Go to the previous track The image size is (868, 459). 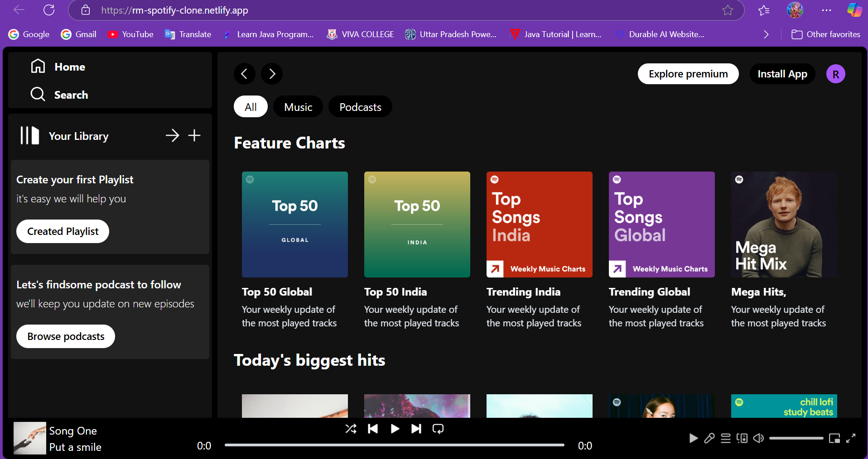pos(373,429)
